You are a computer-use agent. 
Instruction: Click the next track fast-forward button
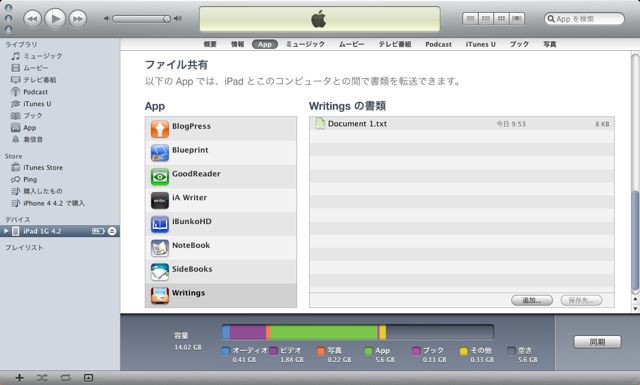tap(78, 19)
